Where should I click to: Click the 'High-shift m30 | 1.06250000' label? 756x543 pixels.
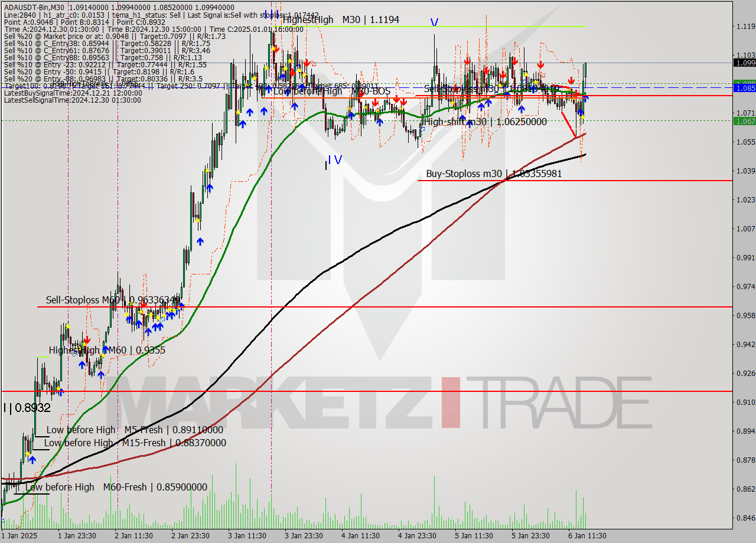pyautogui.click(x=485, y=122)
